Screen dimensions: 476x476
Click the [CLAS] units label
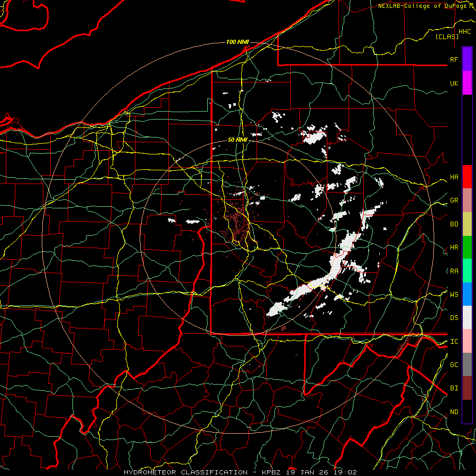447,36
